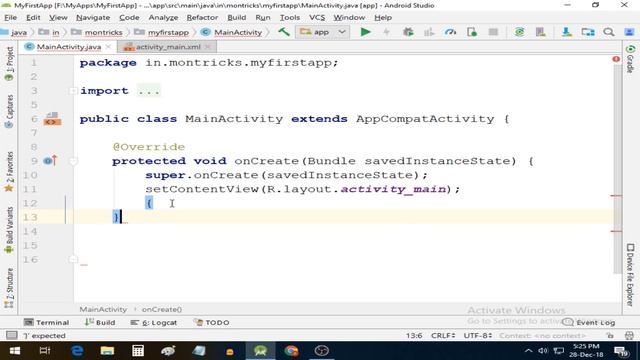
Task: Open the AVD Manager icon
Action: coord(540,32)
